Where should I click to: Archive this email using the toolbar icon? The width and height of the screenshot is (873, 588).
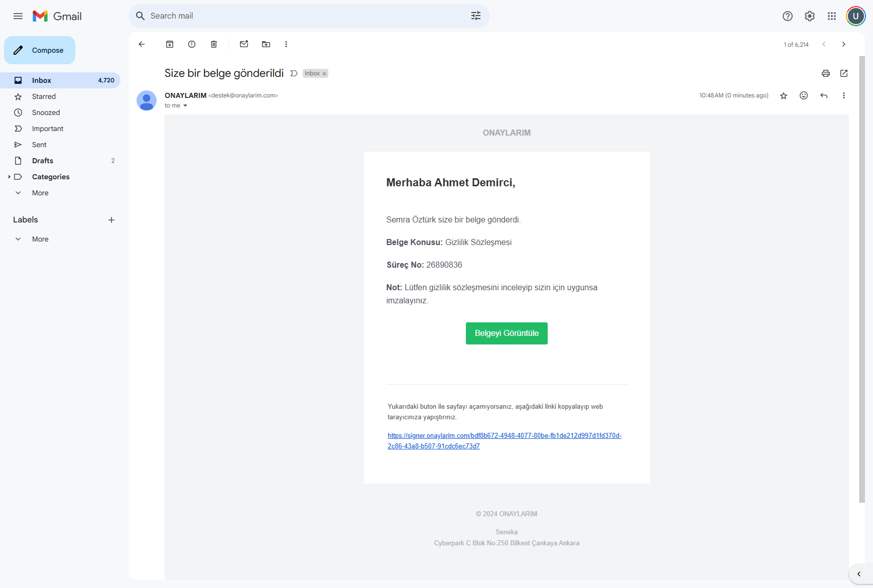170,44
